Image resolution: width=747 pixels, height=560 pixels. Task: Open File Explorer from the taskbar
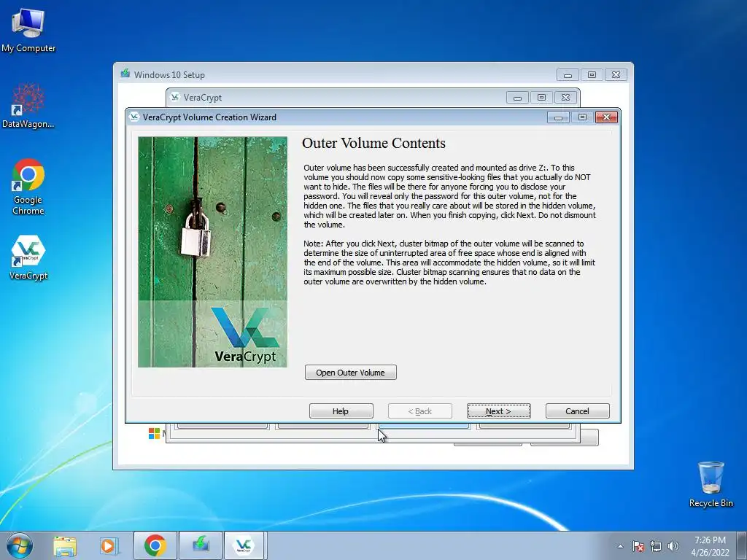tap(65, 545)
